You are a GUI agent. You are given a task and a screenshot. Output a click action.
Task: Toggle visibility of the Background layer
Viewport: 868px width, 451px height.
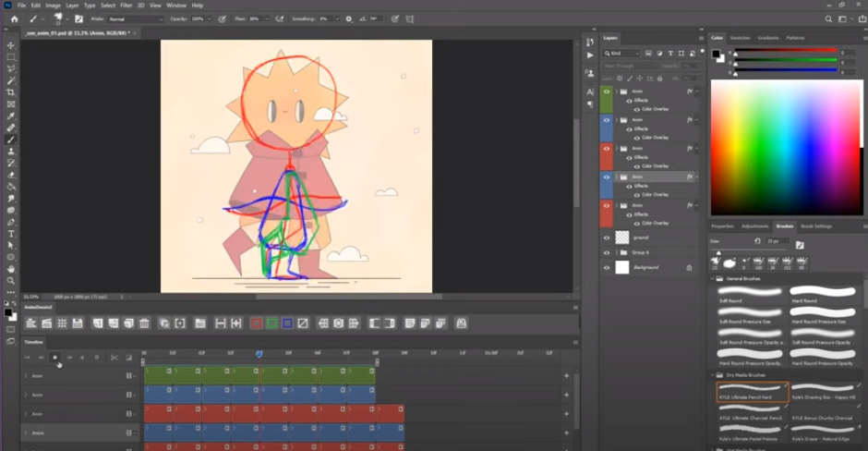607,267
